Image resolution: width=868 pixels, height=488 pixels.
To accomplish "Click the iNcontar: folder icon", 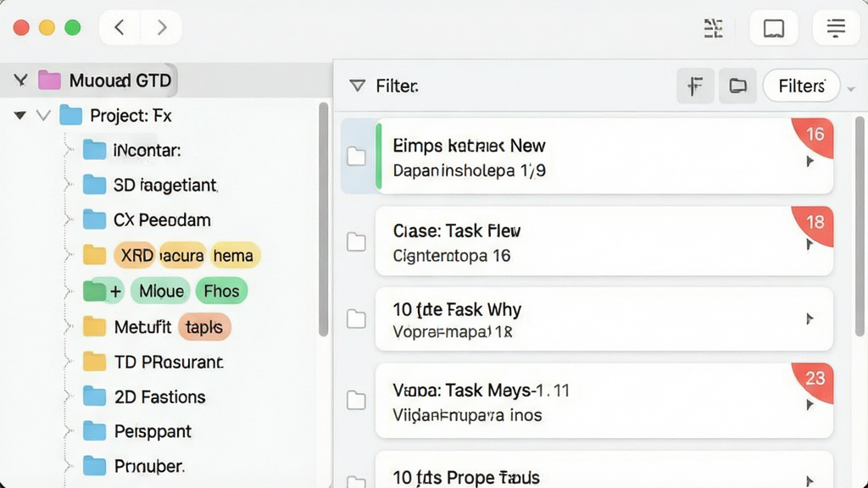I will (x=94, y=150).
